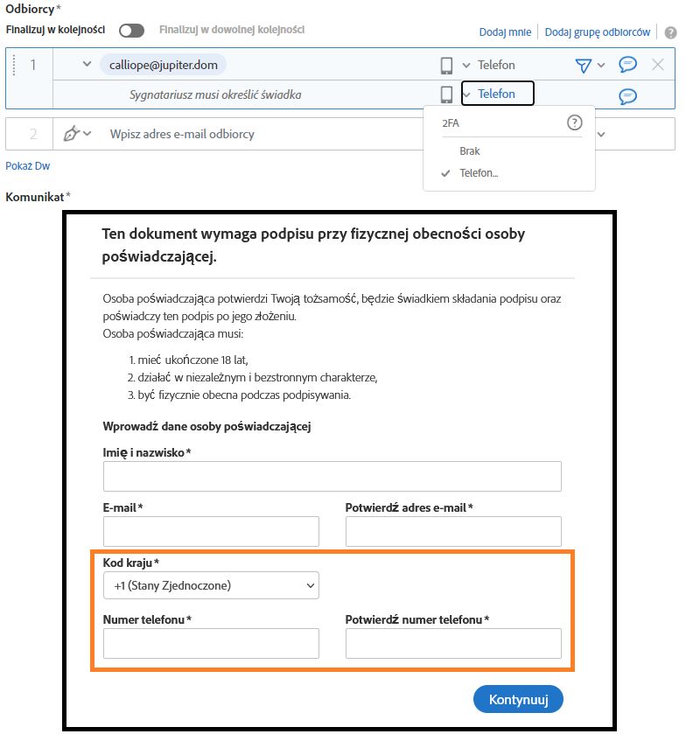Open the private message bubble for calliope@jupiter.dom

tap(627, 64)
